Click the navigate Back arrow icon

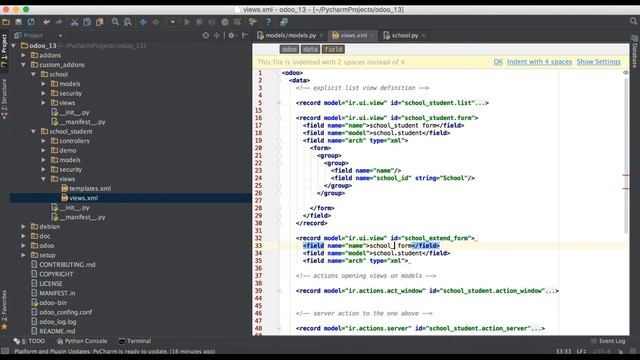click(143, 22)
